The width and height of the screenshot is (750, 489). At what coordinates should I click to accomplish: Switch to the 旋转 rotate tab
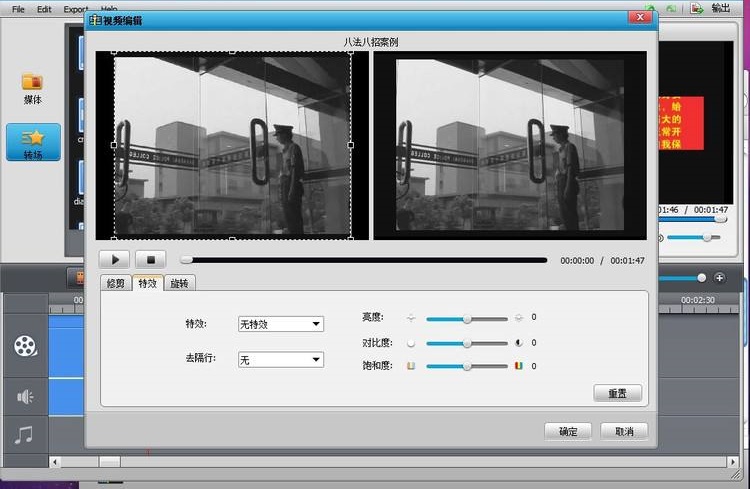[x=179, y=283]
